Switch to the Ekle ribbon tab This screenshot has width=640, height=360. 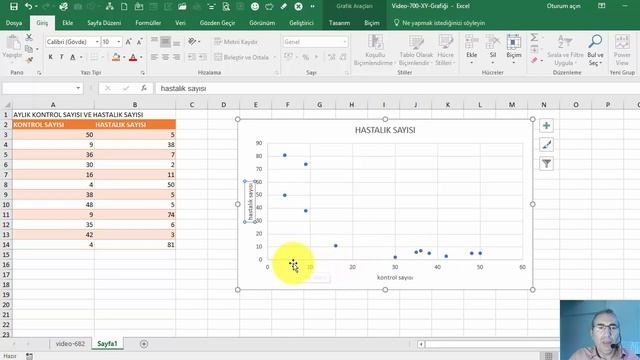coord(68,23)
